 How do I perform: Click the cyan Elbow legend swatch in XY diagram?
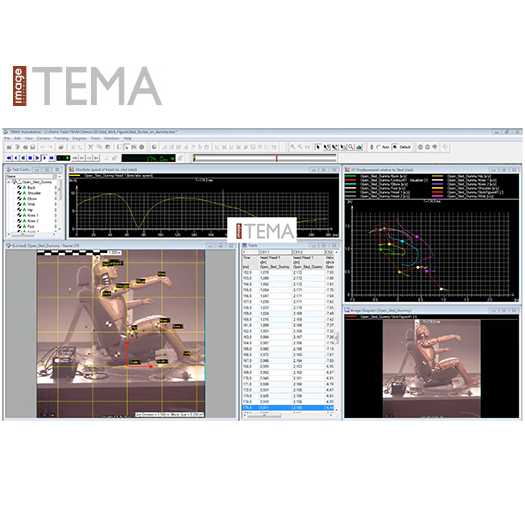pos(350,184)
